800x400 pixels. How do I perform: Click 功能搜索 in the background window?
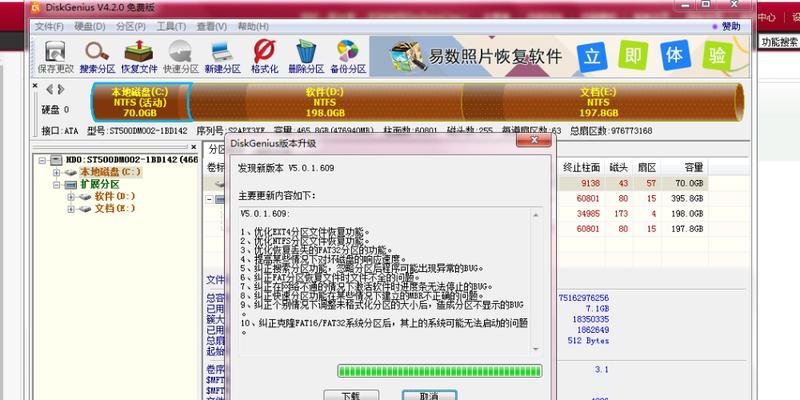tap(780, 42)
